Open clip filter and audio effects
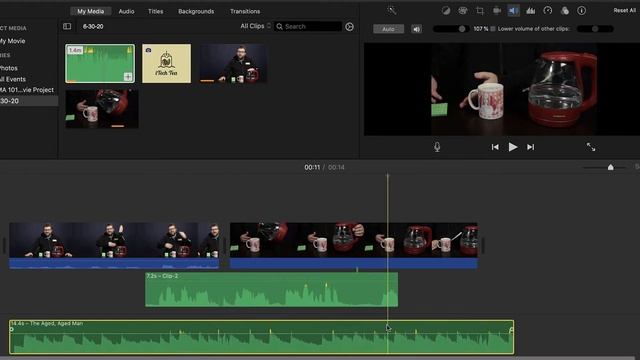 565,11
